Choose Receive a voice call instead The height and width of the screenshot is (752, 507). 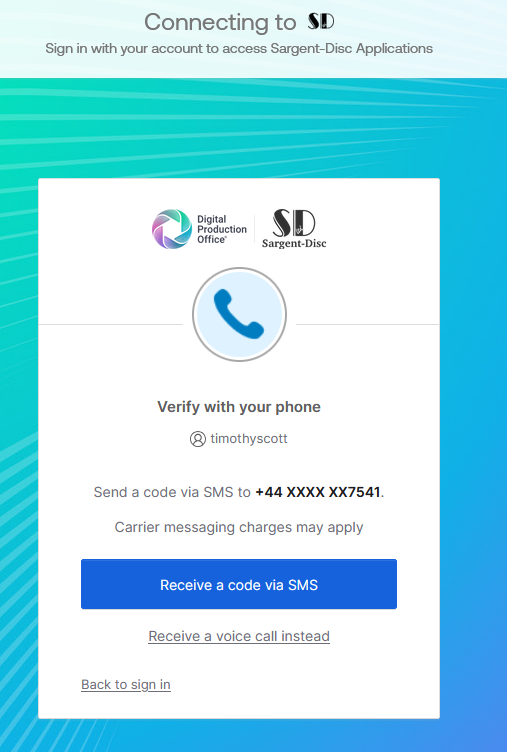[x=239, y=636]
